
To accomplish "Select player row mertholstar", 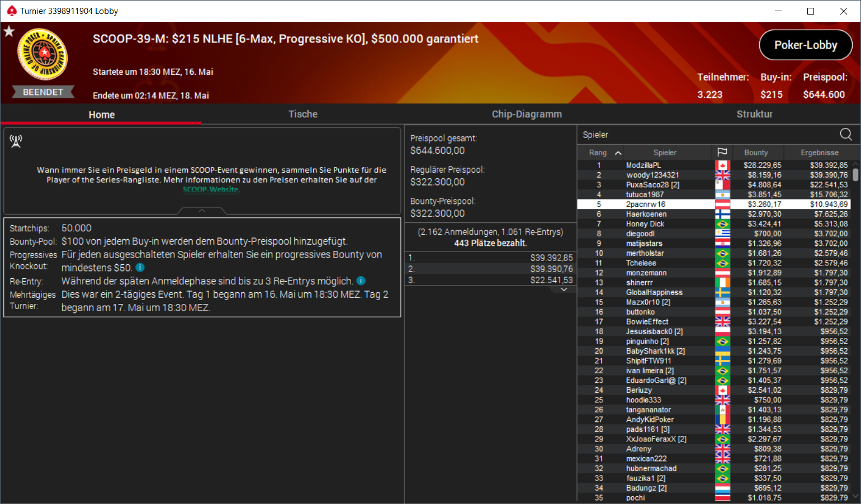I will coord(714,253).
